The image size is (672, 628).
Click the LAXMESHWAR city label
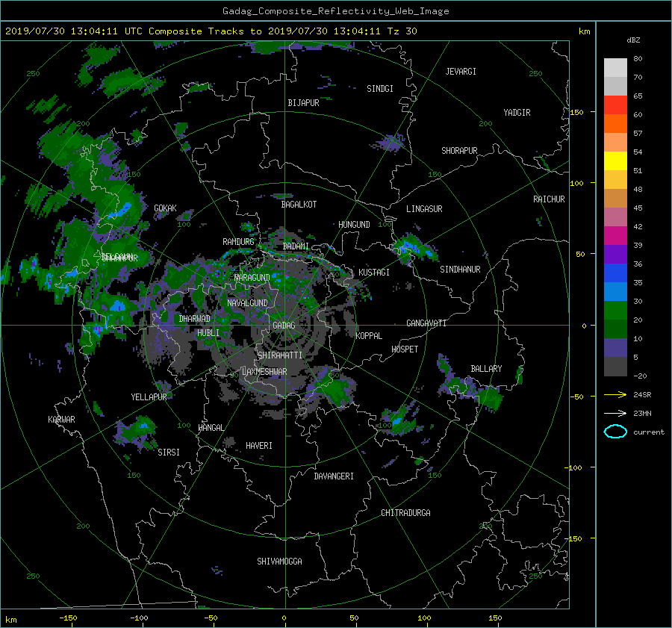tap(264, 372)
